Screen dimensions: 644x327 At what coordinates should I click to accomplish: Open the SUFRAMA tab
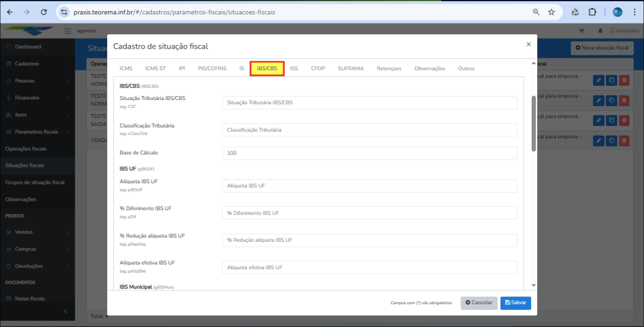(351, 69)
